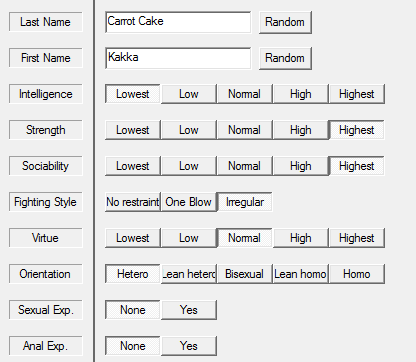The image size is (416, 362).
Task: Set Strength to Lowest
Action: coord(133,130)
